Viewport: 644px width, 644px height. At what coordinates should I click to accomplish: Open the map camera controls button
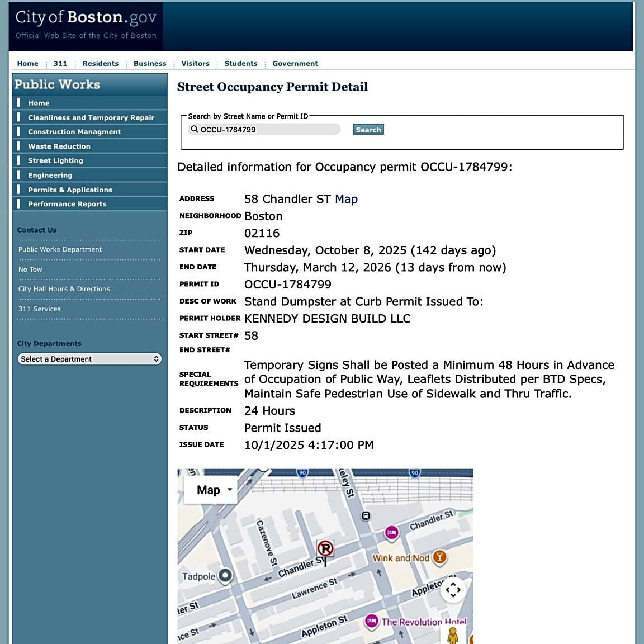453,589
